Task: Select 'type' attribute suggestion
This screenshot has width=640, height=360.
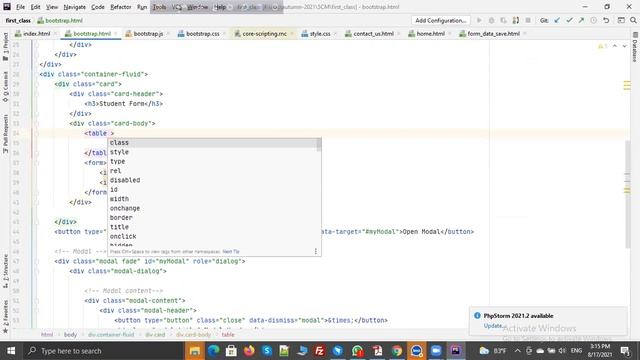Action: click(x=212, y=161)
